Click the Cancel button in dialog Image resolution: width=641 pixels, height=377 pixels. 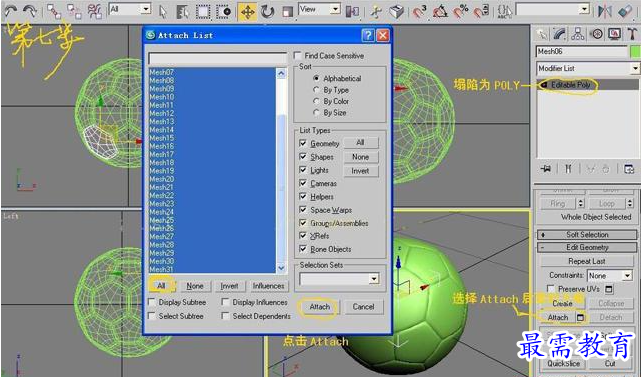click(x=363, y=307)
